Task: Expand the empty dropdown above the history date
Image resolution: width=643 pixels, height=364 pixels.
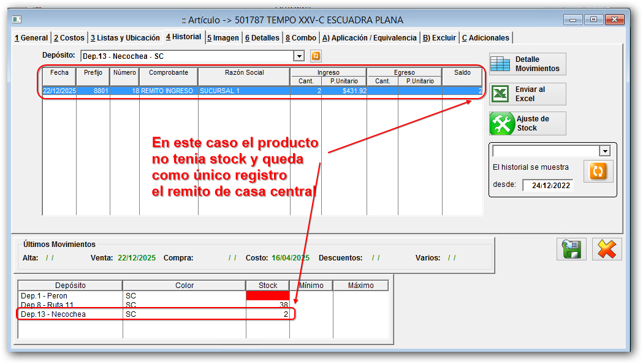Action: 604,151
